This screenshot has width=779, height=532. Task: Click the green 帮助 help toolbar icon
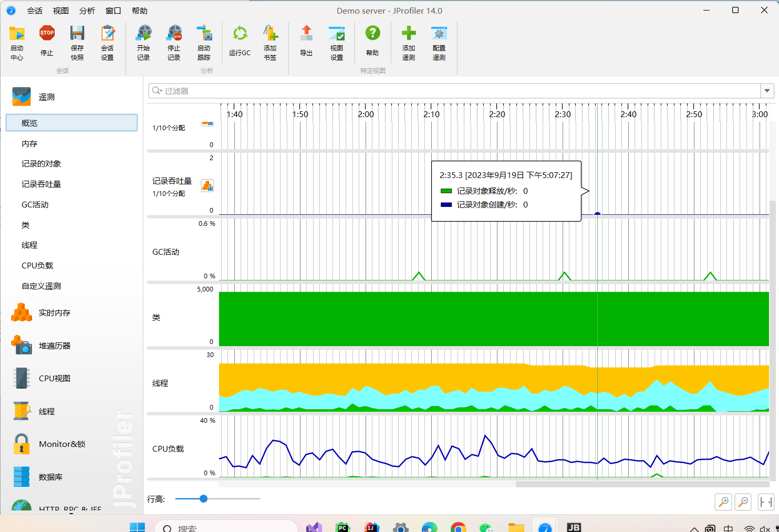pos(372,41)
